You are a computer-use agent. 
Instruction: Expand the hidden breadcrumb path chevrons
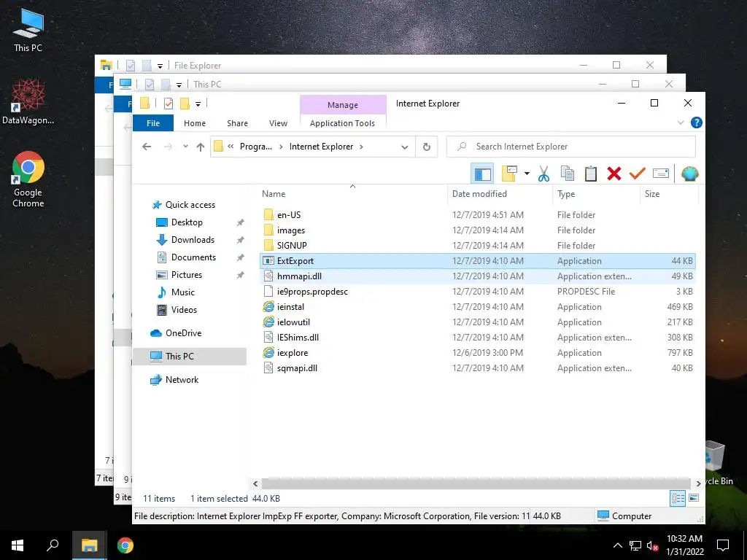231,147
